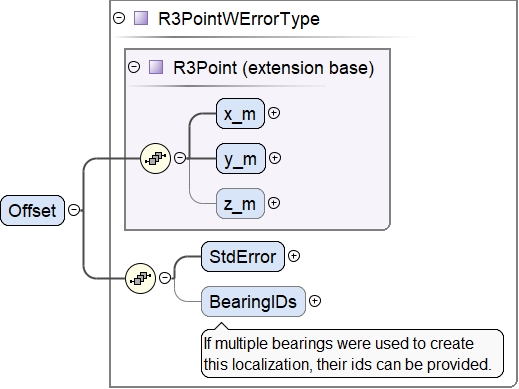Collapse the R3Point extension base box
The image size is (519, 389).
tap(134, 67)
